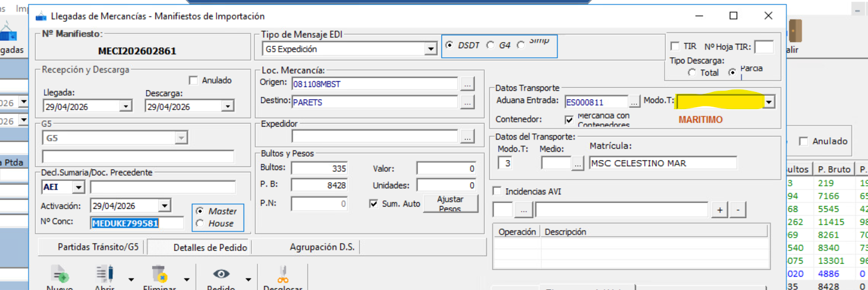Screen dimensions: 868x290
Task: Enable the TIR checkbox
Action: click(674, 46)
